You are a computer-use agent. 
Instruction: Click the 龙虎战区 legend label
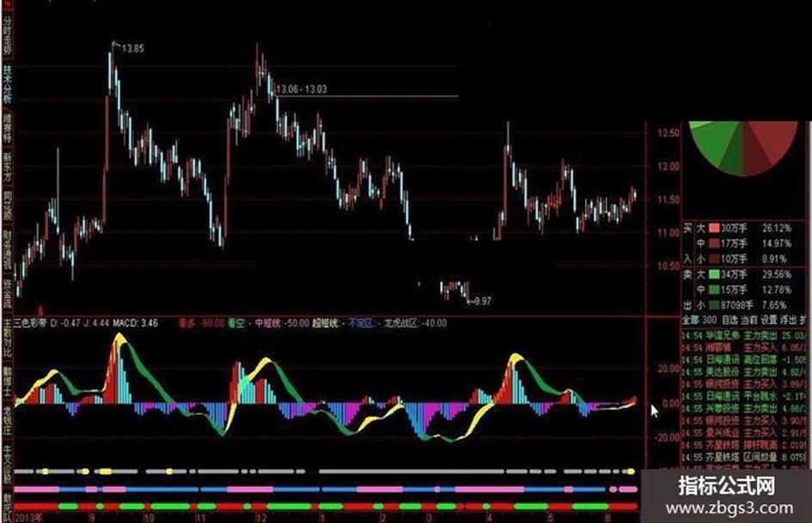point(400,323)
